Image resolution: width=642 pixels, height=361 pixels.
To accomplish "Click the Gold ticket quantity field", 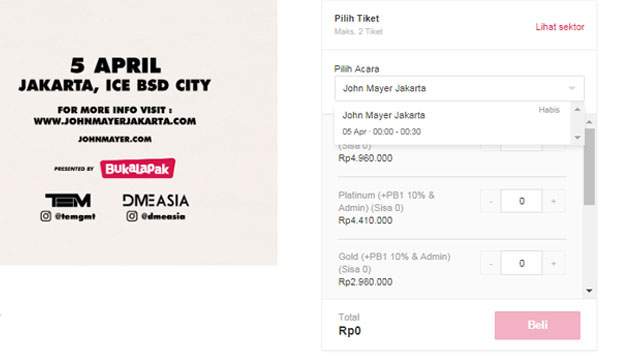I will pyautogui.click(x=522, y=263).
